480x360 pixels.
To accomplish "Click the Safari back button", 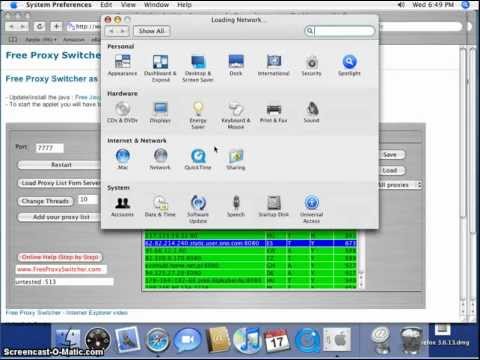I will 12,26.
